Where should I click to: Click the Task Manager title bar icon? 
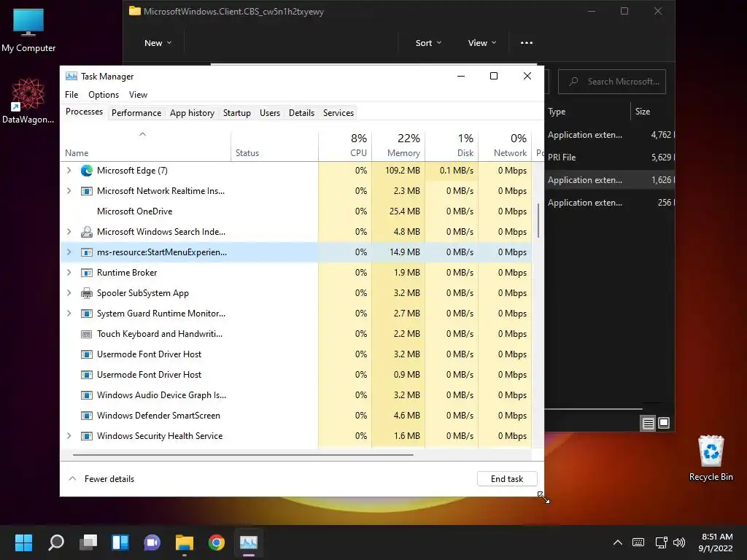[x=71, y=76]
